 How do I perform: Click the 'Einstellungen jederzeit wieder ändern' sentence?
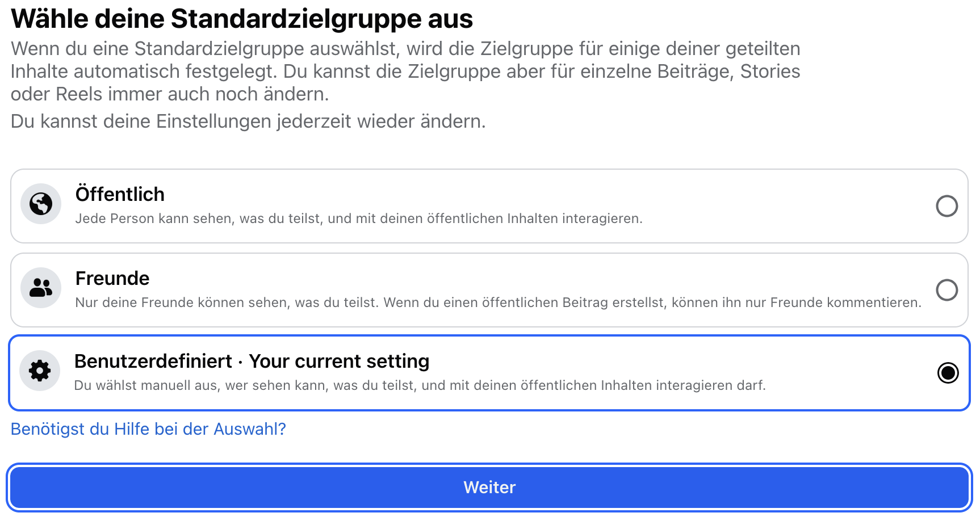click(248, 121)
